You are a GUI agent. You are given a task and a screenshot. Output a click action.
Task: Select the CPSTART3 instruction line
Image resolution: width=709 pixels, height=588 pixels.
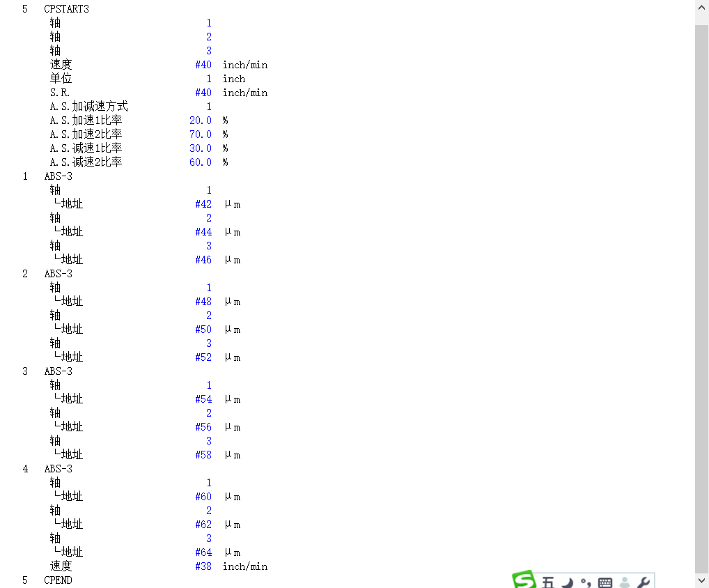point(66,9)
